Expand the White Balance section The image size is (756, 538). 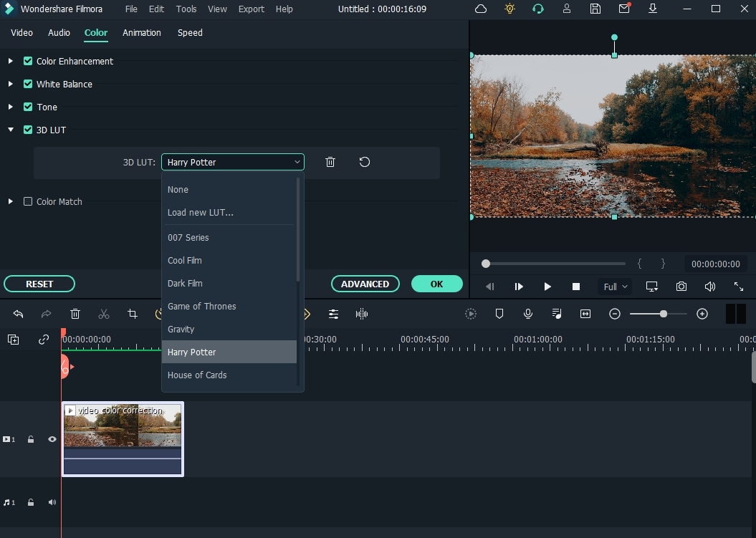pos(11,85)
